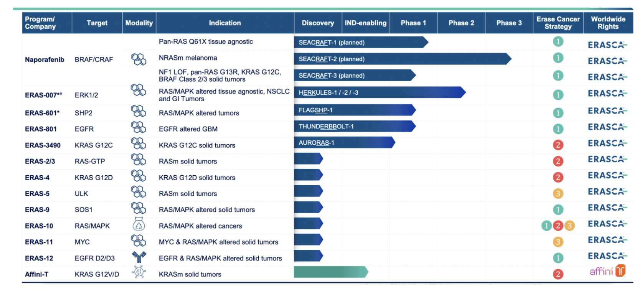Click the SEACRAFT-1 (planned) progress bar
The width and height of the screenshot is (644, 300).
[x=361, y=42]
